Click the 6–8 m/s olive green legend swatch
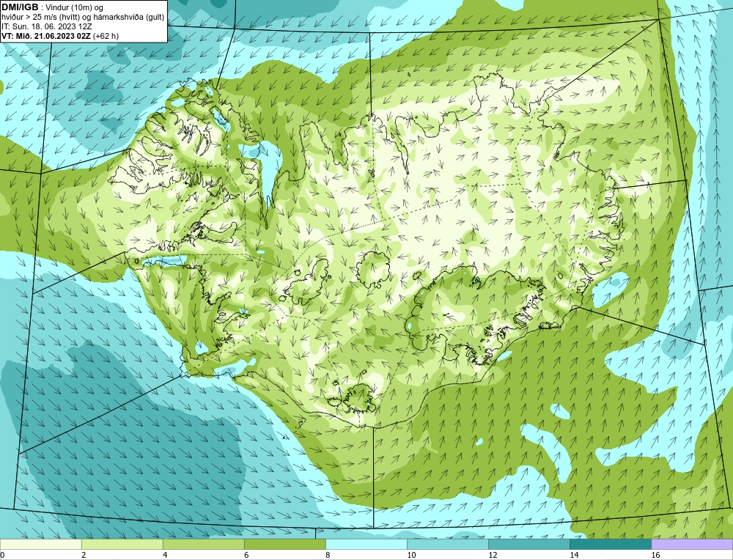 point(284,544)
